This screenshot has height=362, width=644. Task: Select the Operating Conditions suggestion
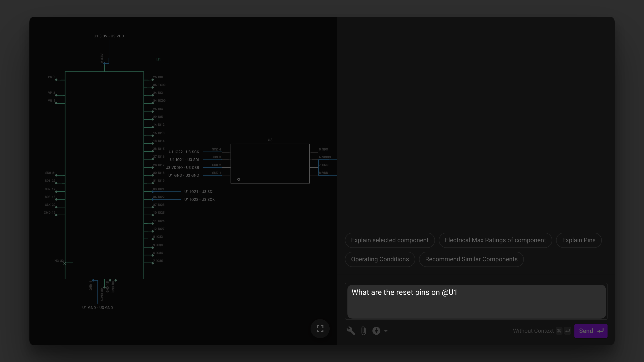point(380,259)
